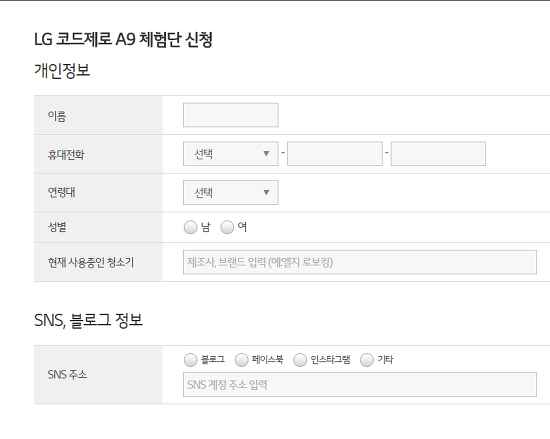This screenshot has height=439, width=550.
Task: Click the 여 label text
Action: 242,227
